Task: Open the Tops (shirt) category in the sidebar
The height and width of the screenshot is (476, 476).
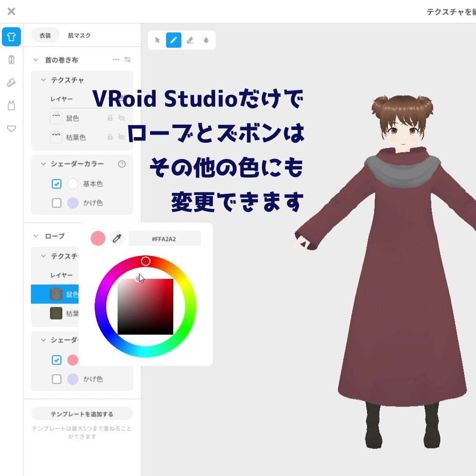Action: 11,37
